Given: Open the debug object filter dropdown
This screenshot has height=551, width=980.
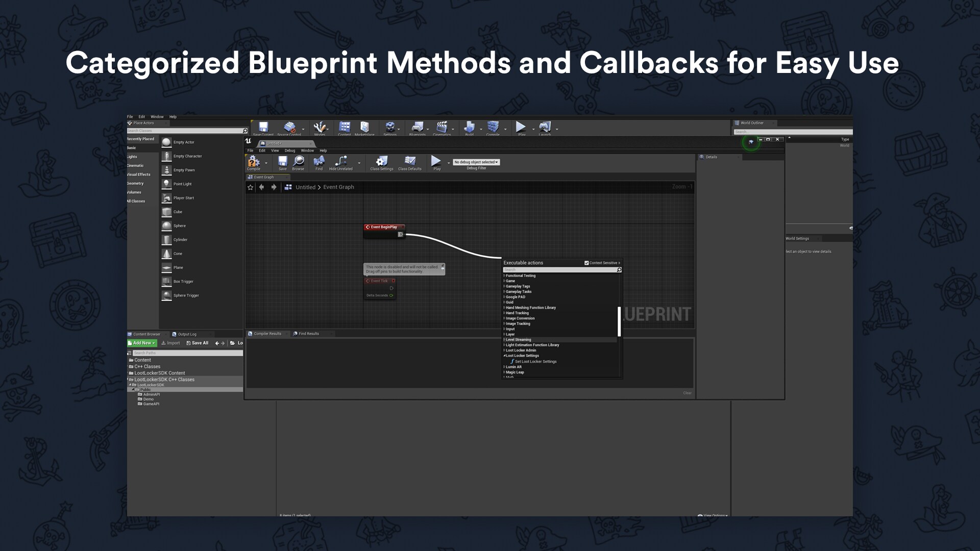Looking at the screenshot, I should point(476,162).
